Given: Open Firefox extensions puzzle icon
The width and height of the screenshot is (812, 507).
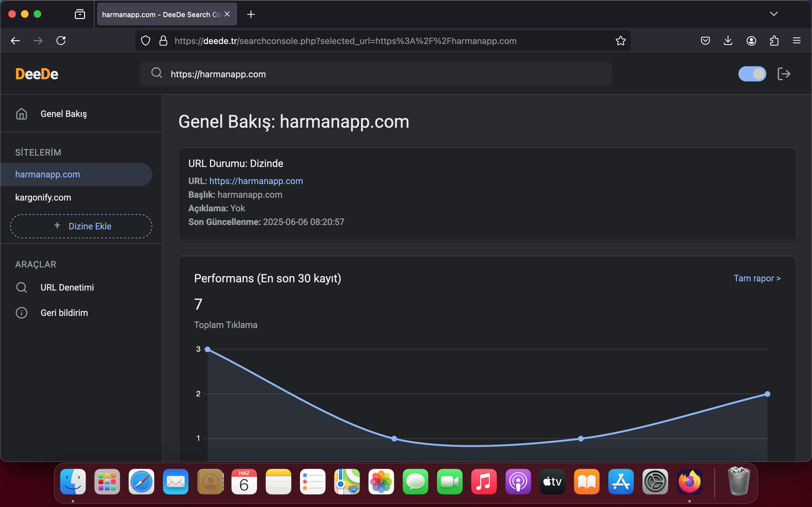Looking at the screenshot, I should click(774, 41).
